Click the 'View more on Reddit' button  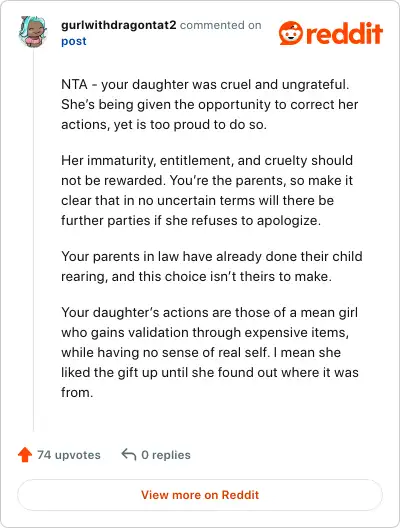(200, 495)
